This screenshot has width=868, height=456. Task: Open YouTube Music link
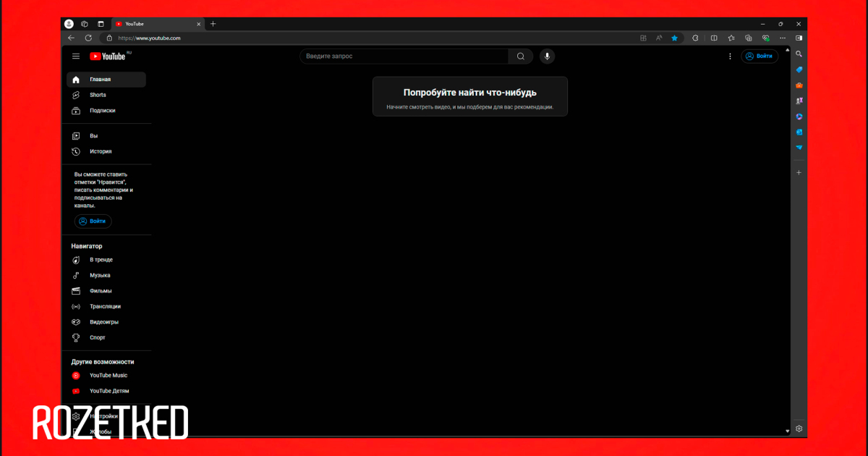tap(106, 376)
